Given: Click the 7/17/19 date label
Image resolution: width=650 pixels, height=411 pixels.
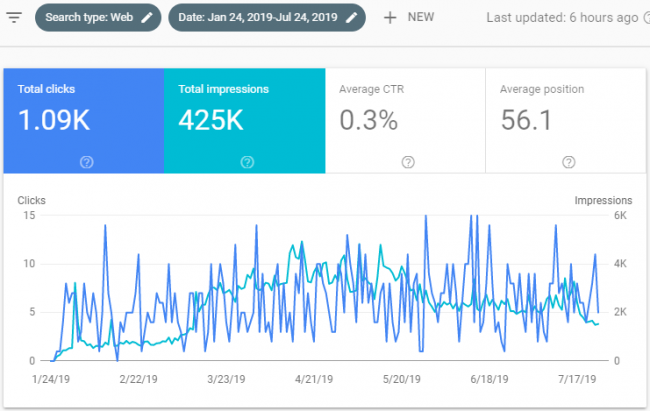Looking at the screenshot, I should pos(577,379).
